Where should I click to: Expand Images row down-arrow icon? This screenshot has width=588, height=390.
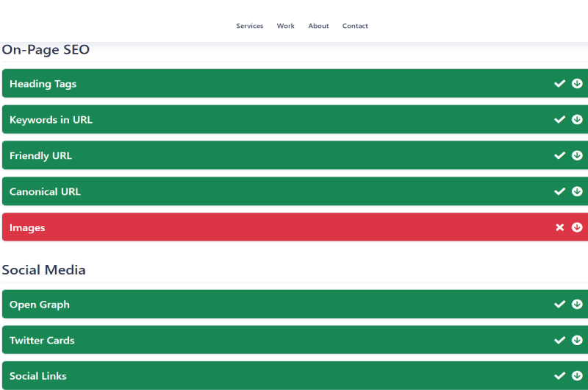[x=577, y=227]
